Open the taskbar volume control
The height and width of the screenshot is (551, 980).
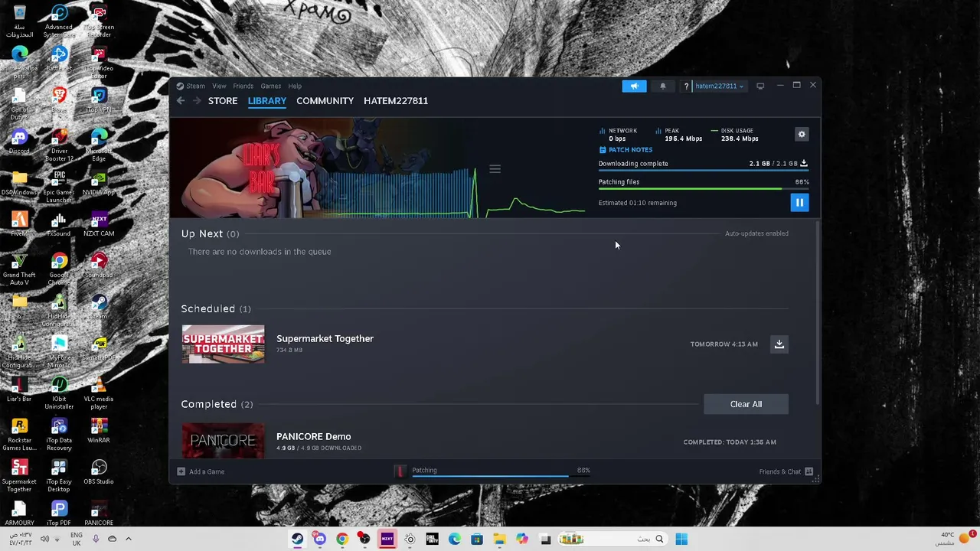[44, 539]
